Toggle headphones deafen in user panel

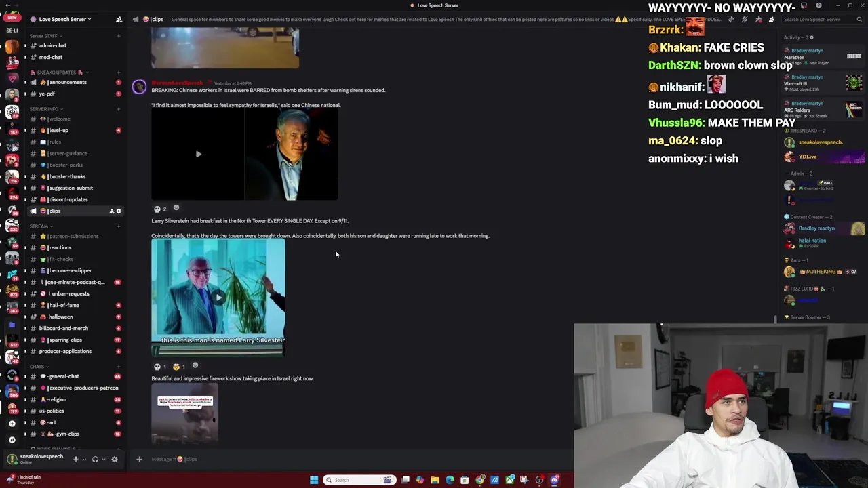tap(95, 459)
